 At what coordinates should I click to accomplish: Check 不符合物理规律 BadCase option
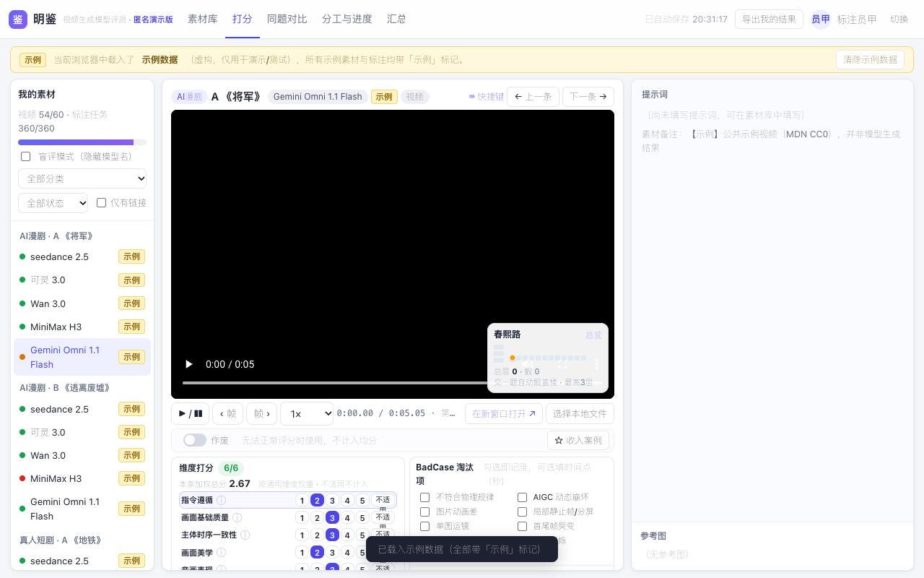point(424,497)
